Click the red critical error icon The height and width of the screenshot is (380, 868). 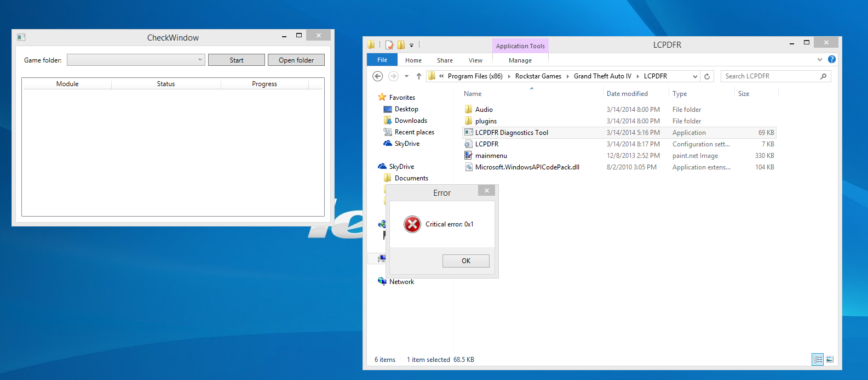click(x=412, y=224)
